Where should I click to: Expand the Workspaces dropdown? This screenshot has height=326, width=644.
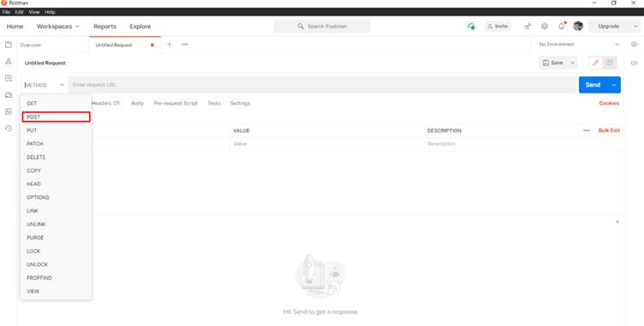[x=58, y=27]
